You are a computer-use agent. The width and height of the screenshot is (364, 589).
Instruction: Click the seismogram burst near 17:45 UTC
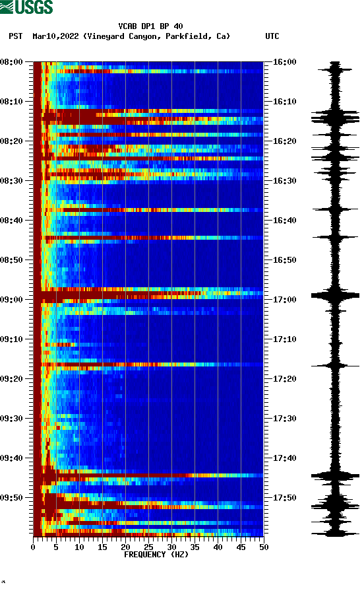(x=335, y=476)
